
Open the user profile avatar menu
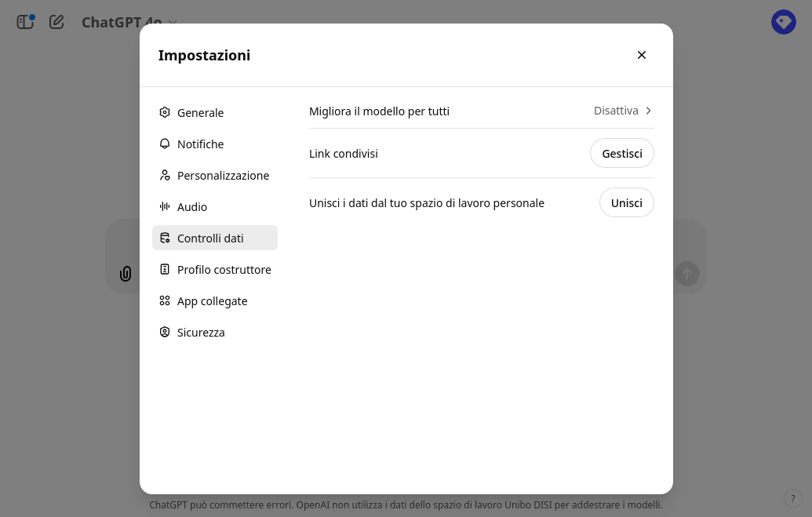(x=783, y=22)
